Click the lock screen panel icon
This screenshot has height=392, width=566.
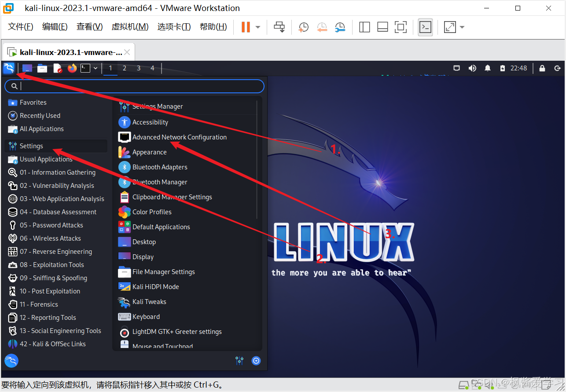click(x=542, y=68)
